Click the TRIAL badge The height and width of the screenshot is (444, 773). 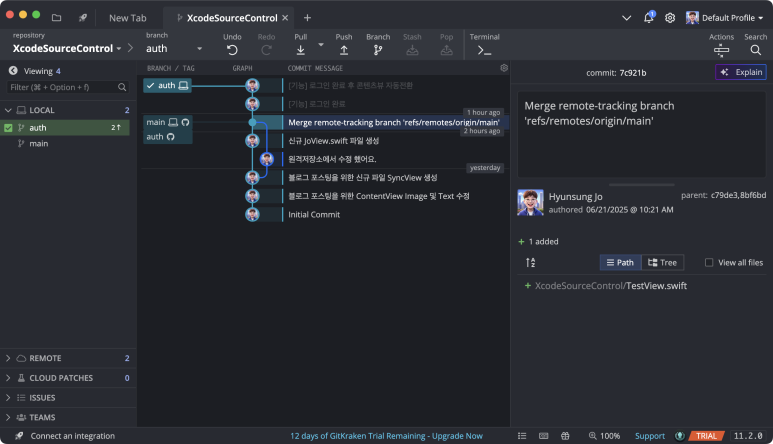pyautogui.click(x=706, y=436)
